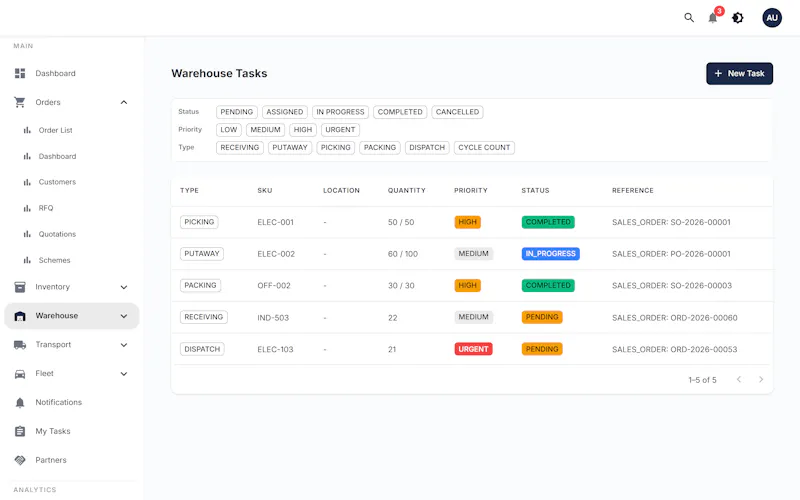Screen dimensions: 800x500
Task: Select SKU IND-503 cell
Action: 273,318
